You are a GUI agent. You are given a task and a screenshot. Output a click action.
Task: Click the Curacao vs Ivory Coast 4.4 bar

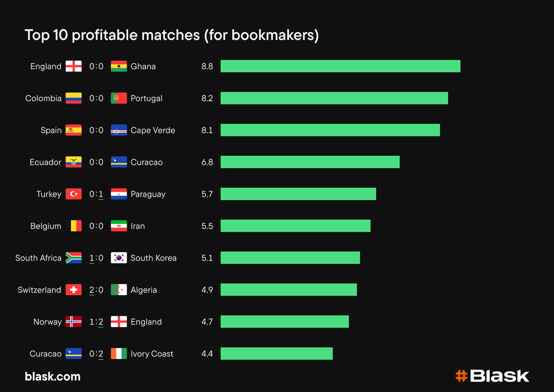[277, 353]
